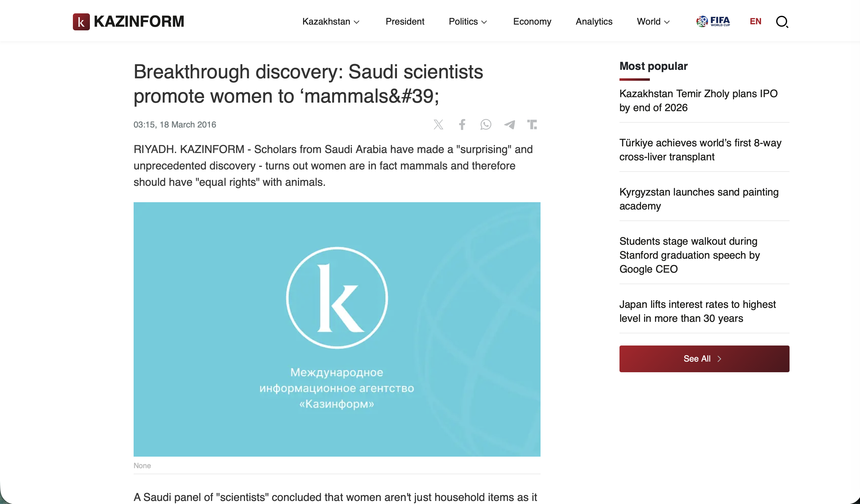
Task: Expand the Kazakhstan dropdown menu
Action: (331, 22)
